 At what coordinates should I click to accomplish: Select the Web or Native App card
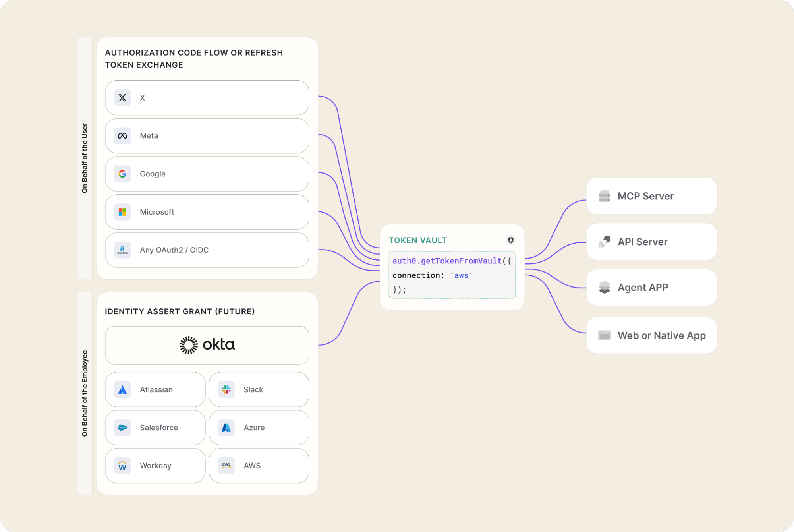pyautogui.click(x=651, y=335)
